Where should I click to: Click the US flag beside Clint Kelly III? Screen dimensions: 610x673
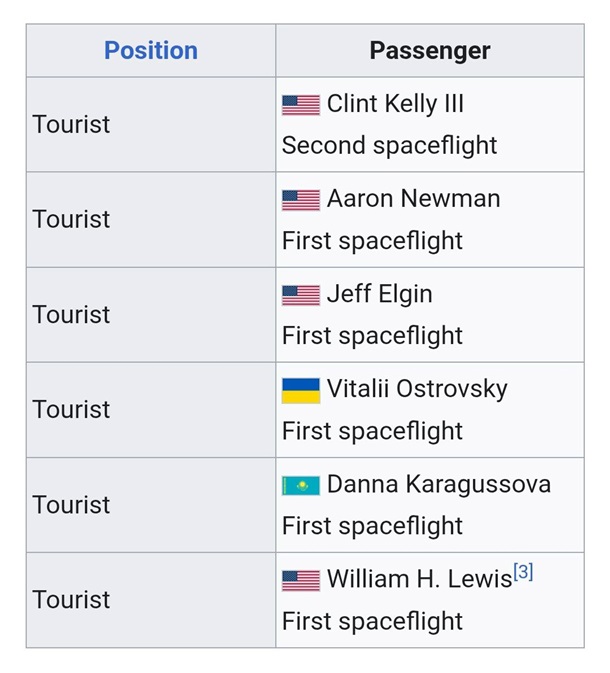[x=300, y=105]
